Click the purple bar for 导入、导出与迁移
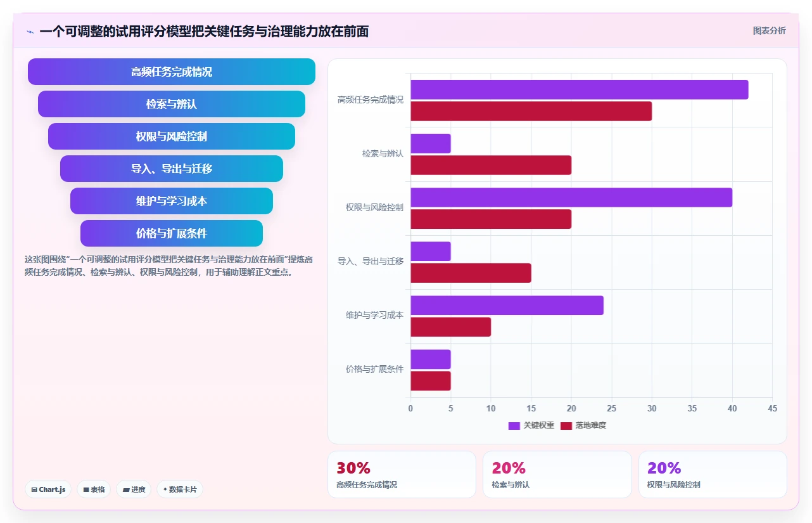This screenshot has width=812, height=523. pos(431,251)
